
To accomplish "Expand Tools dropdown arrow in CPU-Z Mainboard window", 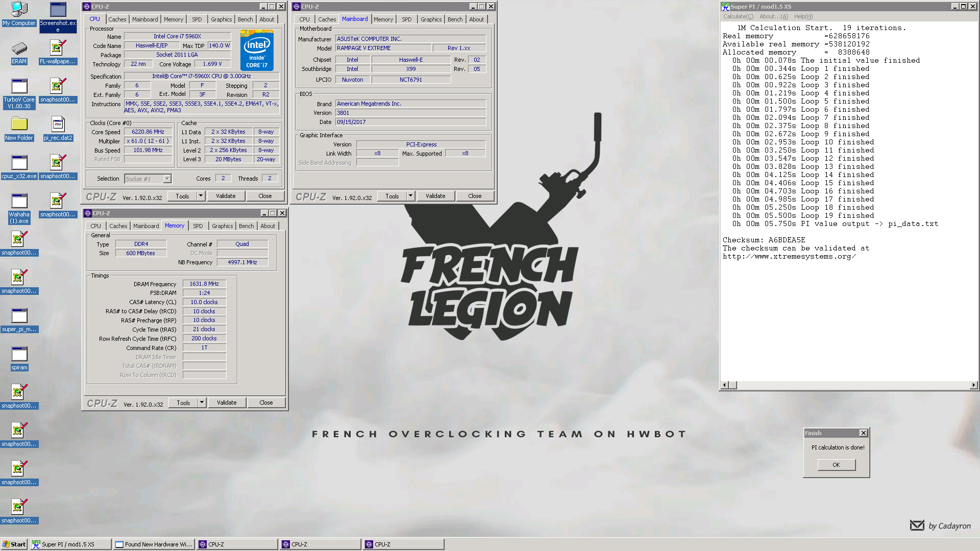I will point(411,196).
